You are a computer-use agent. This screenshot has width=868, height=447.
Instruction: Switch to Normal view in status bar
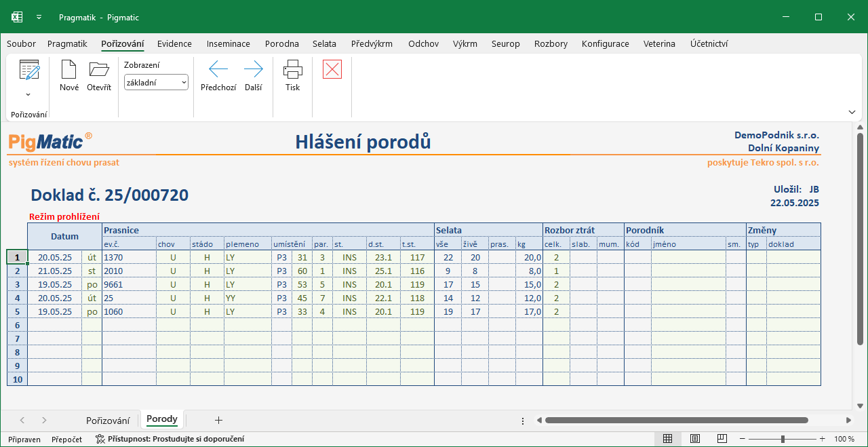click(x=667, y=439)
